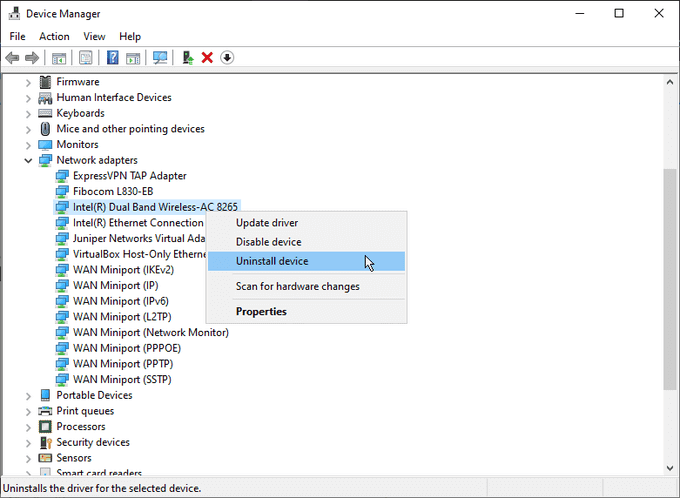Click the Back arrow toolbar icon

point(12,58)
